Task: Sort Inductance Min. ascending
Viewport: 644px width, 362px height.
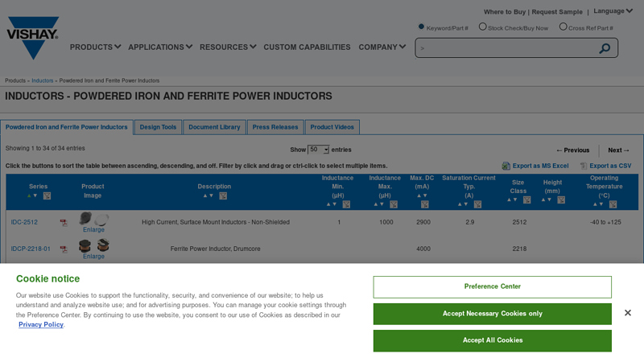Action: pyautogui.click(x=328, y=204)
